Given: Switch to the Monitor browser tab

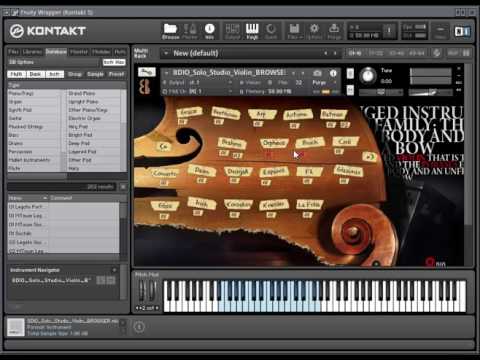Looking at the screenshot, I should point(79,52).
